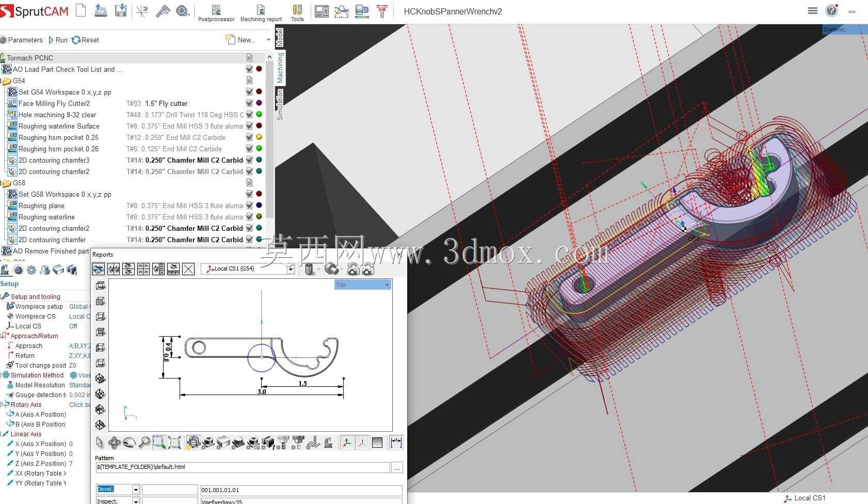Image resolution: width=868 pixels, height=504 pixels.
Task: Open the Tools library
Action: pos(297,13)
